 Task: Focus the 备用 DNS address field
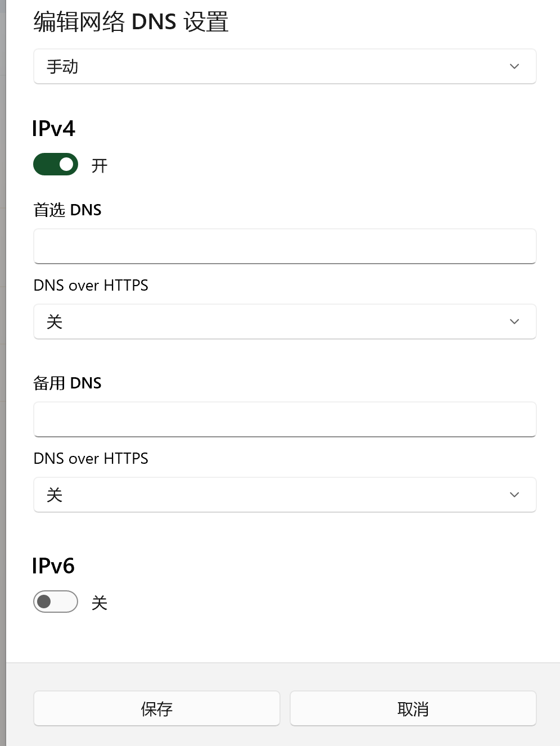(284, 419)
